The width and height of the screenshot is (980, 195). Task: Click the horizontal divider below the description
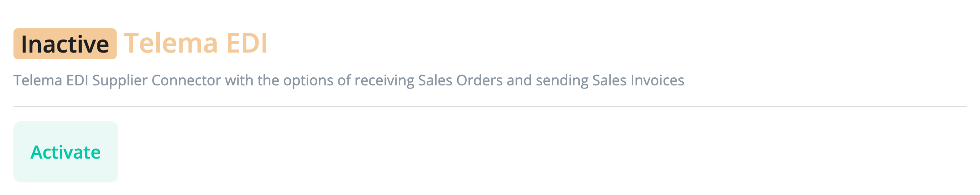(x=489, y=106)
